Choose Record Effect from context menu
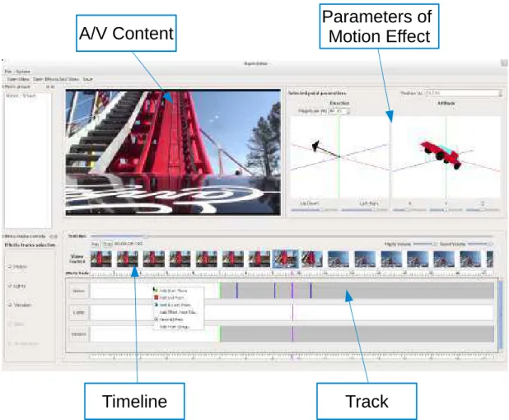The width and height of the screenshot is (509, 420). point(179,320)
